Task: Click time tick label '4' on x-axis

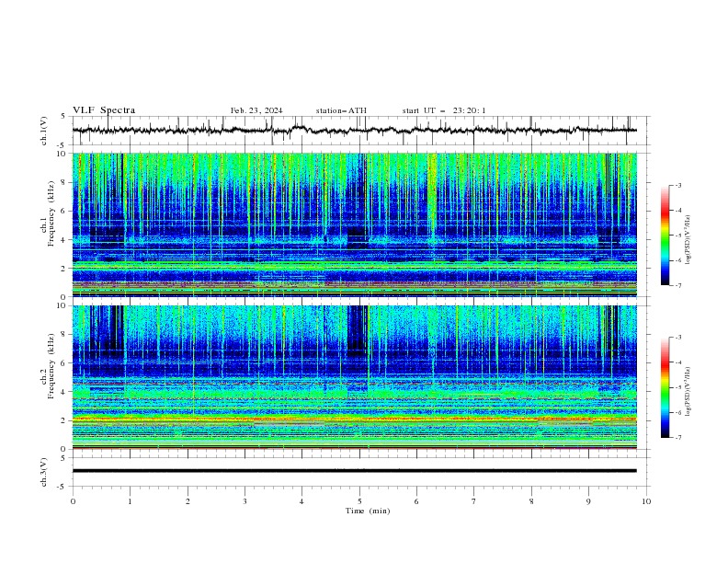Action: pos(301,501)
